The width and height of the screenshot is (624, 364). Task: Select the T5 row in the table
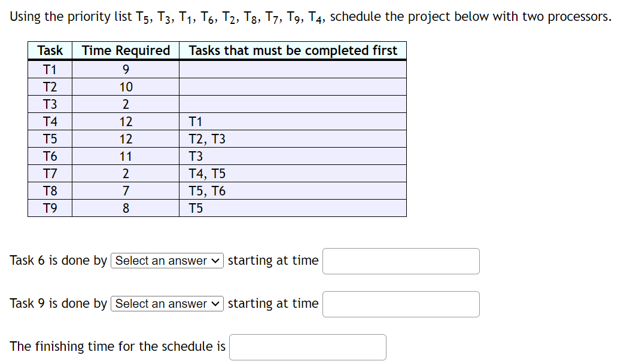(x=50, y=139)
